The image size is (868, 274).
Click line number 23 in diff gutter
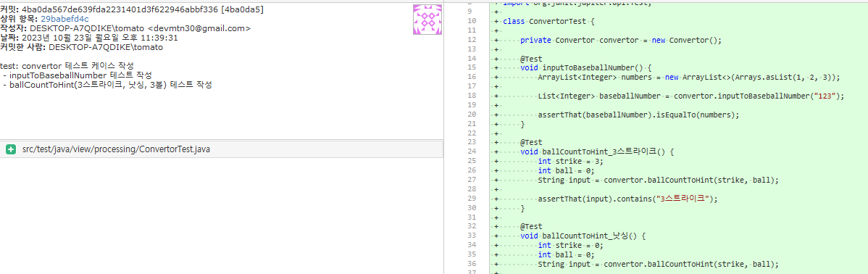pos(472,142)
